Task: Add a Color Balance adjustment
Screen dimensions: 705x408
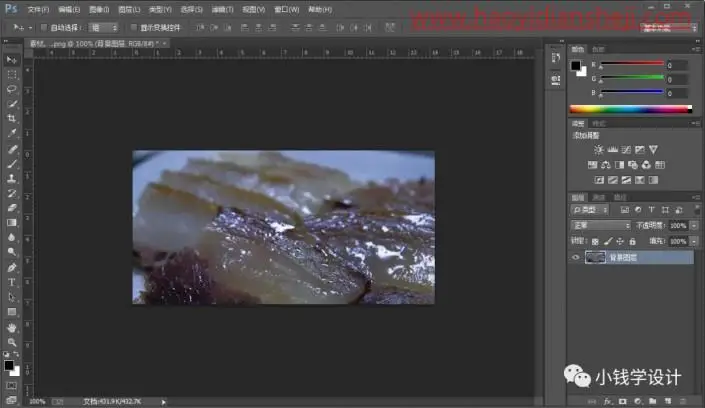Action: point(606,165)
